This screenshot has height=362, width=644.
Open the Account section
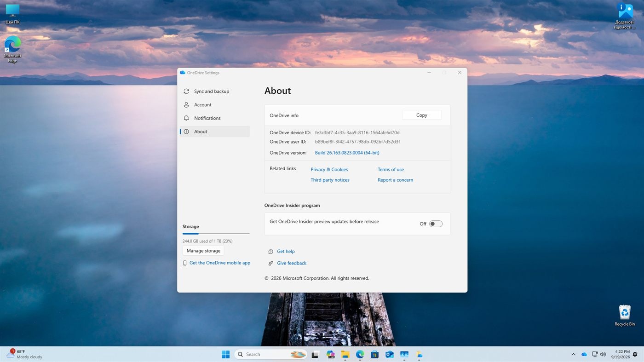(215, 105)
